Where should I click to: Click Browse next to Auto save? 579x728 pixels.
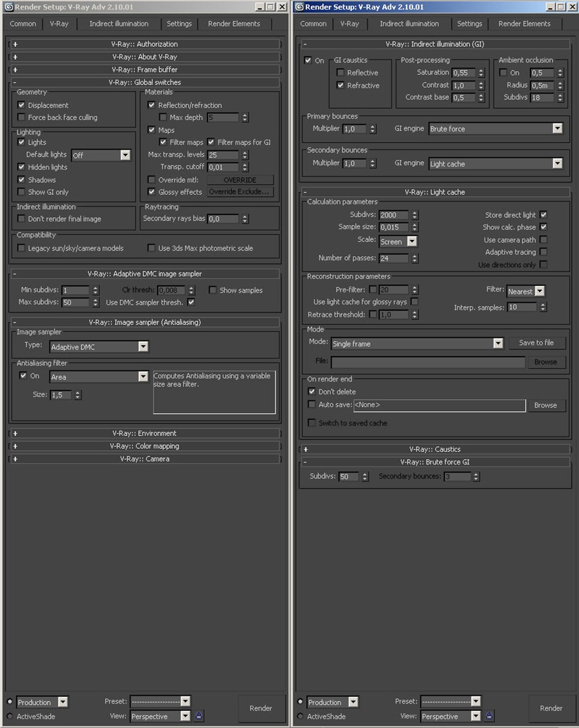(x=545, y=405)
